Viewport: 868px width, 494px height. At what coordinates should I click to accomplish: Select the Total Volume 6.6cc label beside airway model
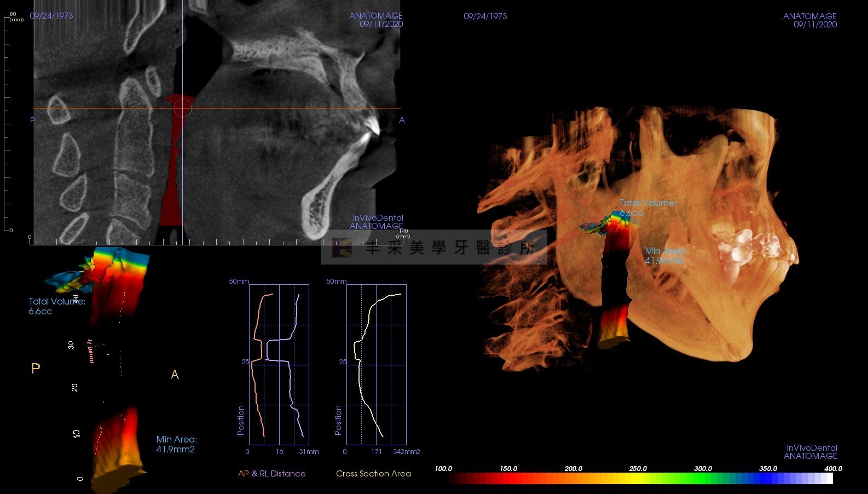click(x=57, y=306)
